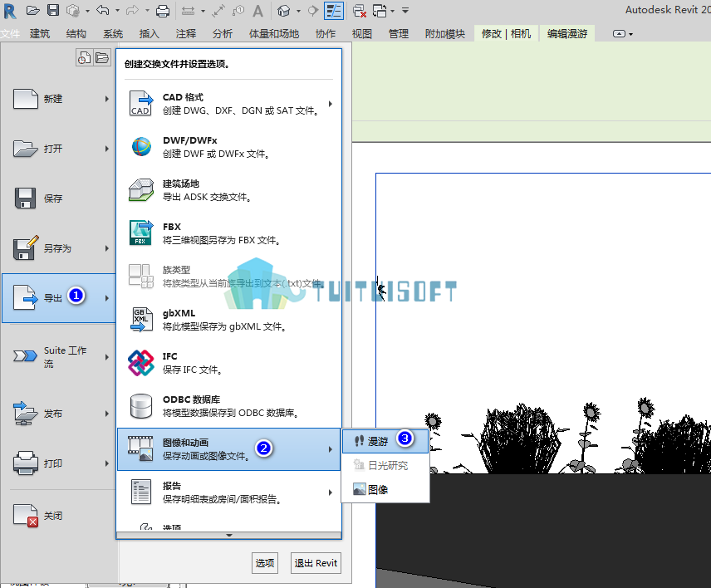Show open documents list icon
This screenshot has width=711, height=588.
pyautogui.click(x=102, y=57)
